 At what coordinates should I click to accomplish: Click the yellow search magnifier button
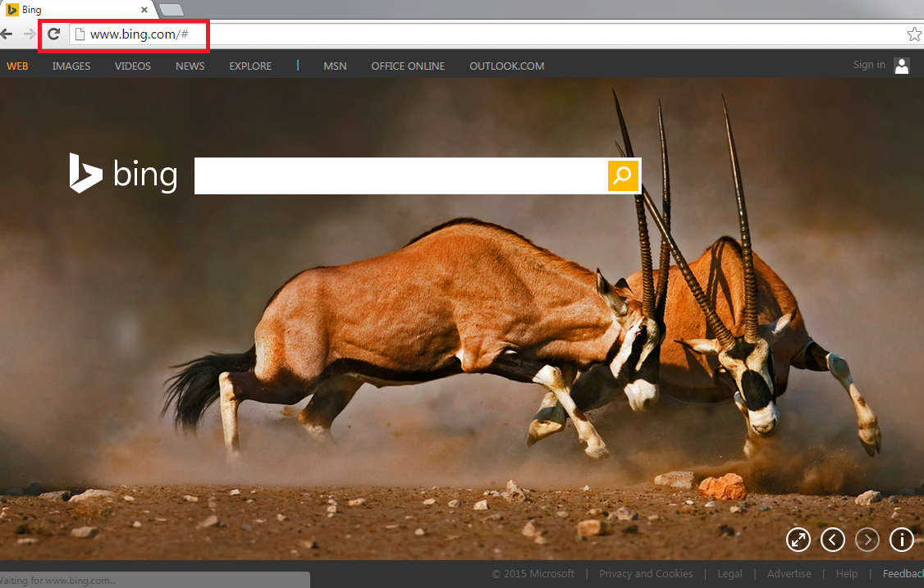click(x=623, y=175)
